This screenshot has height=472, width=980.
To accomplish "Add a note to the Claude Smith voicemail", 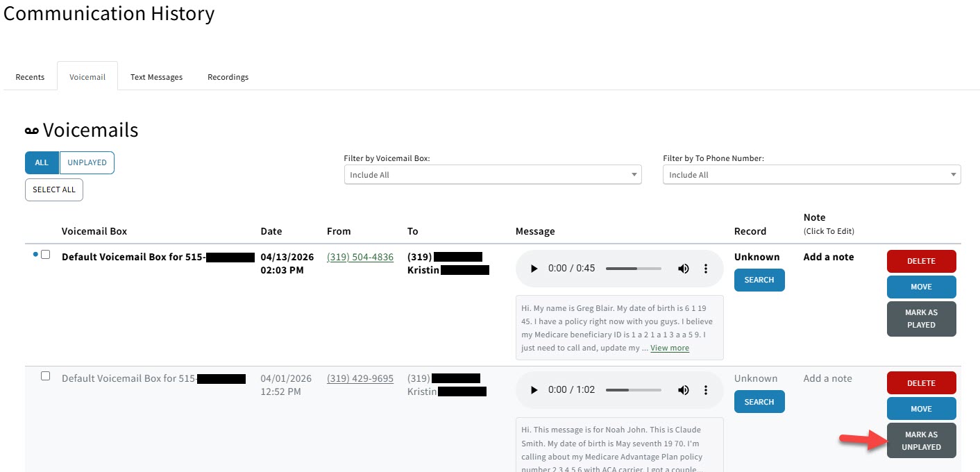I will (827, 378).
